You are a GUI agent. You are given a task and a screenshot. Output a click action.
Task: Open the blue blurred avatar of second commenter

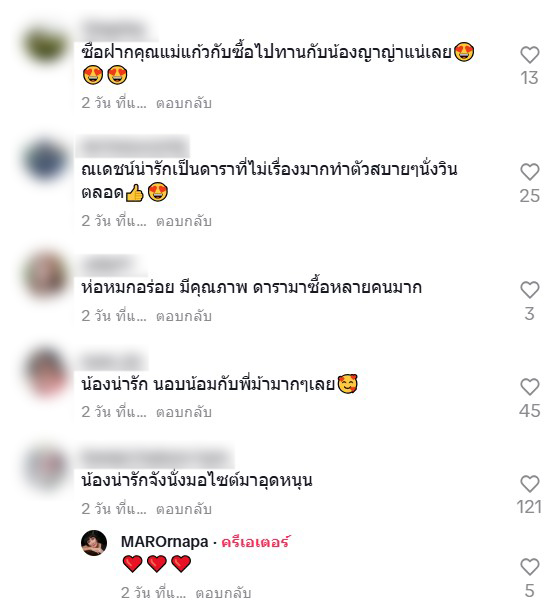point(46,161)
